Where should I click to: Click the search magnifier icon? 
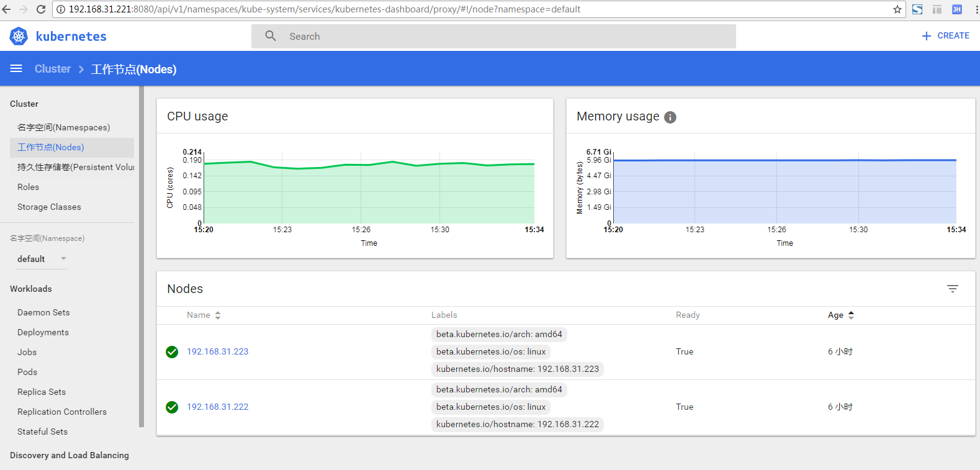pyautogui.click(x=271, y=36)
